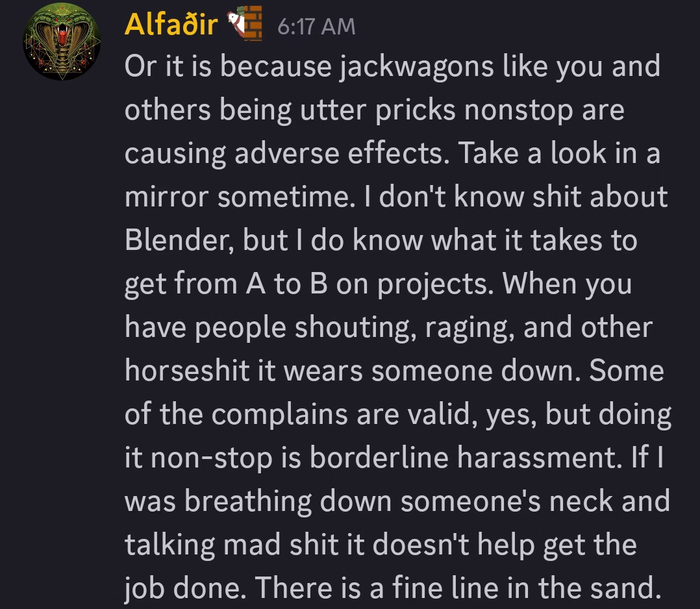Image resolution: width=700 pixels, height=609 pixels.
Task: Click the 6:17 AM message timestamp
Action: coord(316,27)
